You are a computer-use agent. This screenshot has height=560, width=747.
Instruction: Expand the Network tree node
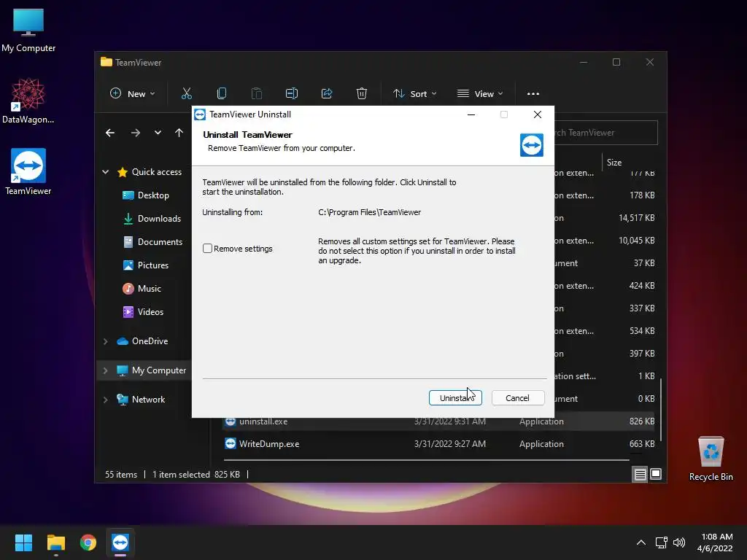pyautogui.click(x=105, y=400)
